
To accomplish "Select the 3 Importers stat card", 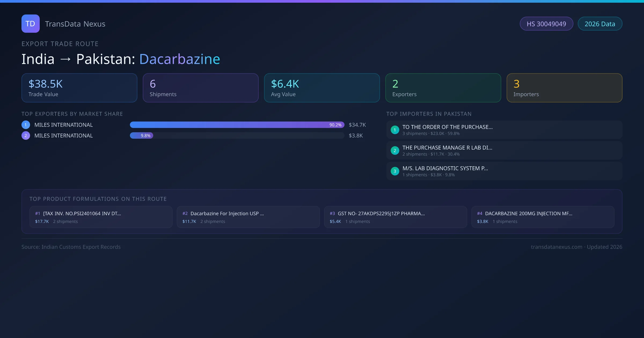I will point(564,88).
